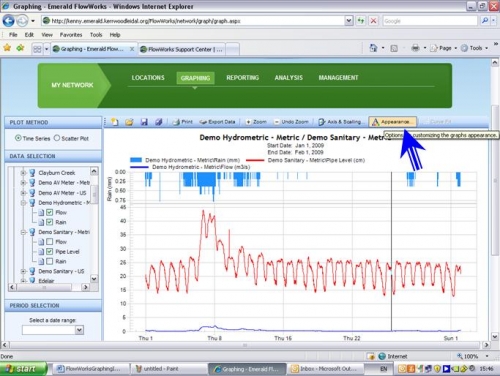Viewport: 500px width, 376px height.
Task: Open the Help menu
Action: [115, 35]
